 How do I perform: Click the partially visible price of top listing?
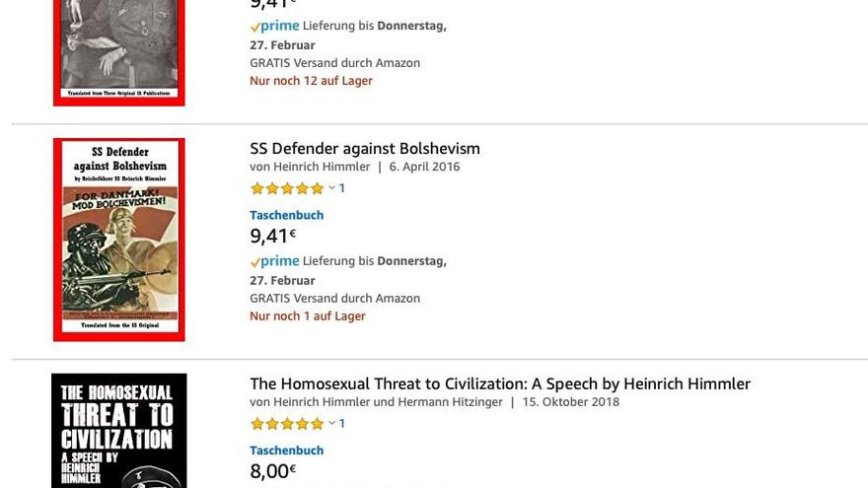[x=272, y=4]
